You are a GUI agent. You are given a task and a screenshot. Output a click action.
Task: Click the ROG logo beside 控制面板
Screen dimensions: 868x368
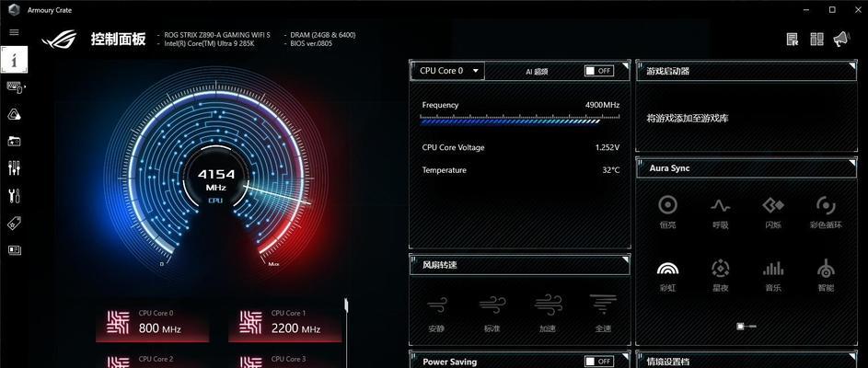(x=59, y=39)
